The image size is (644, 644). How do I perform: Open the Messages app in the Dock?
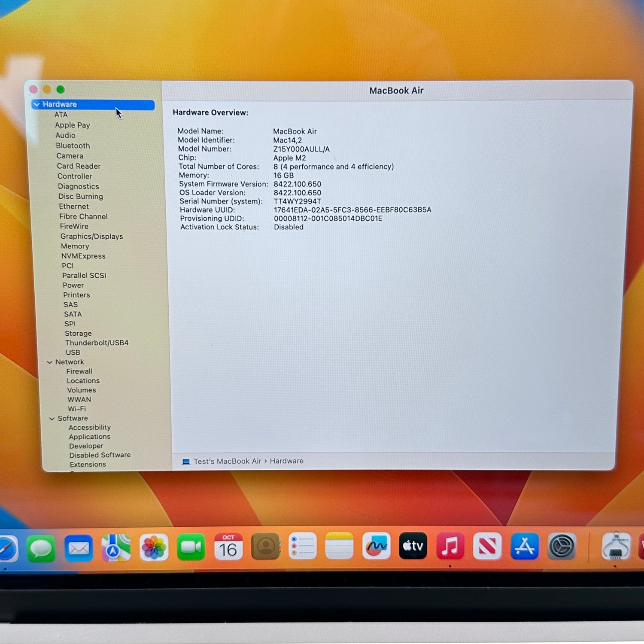tap(41, 548)
